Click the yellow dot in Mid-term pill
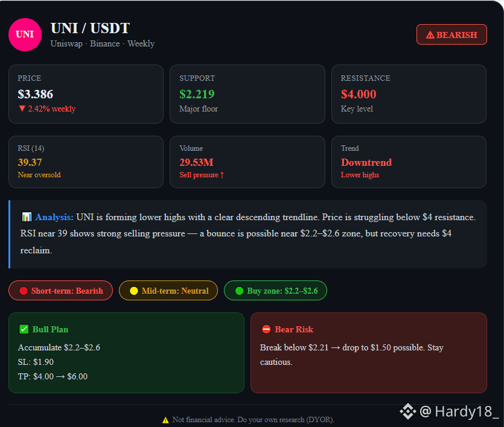Viewport: 504px width, 427px height. pyautogui.click(x=134, y=291)
